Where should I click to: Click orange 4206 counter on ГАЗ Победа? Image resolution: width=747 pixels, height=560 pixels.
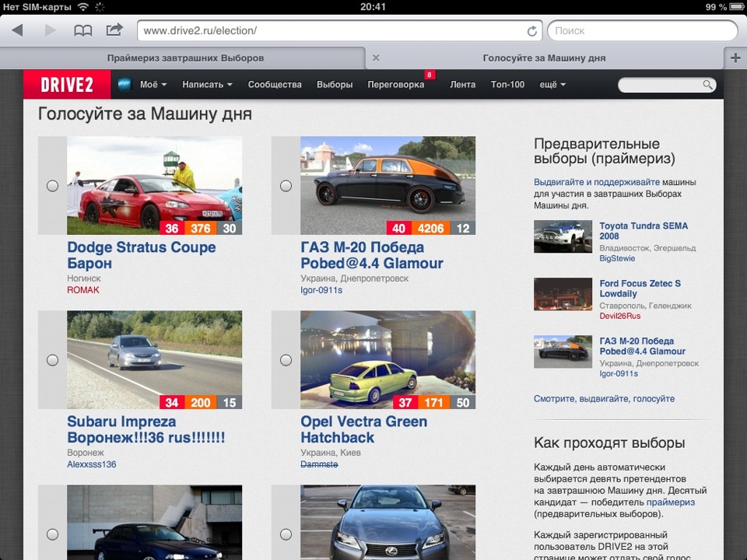pos(430,228)
